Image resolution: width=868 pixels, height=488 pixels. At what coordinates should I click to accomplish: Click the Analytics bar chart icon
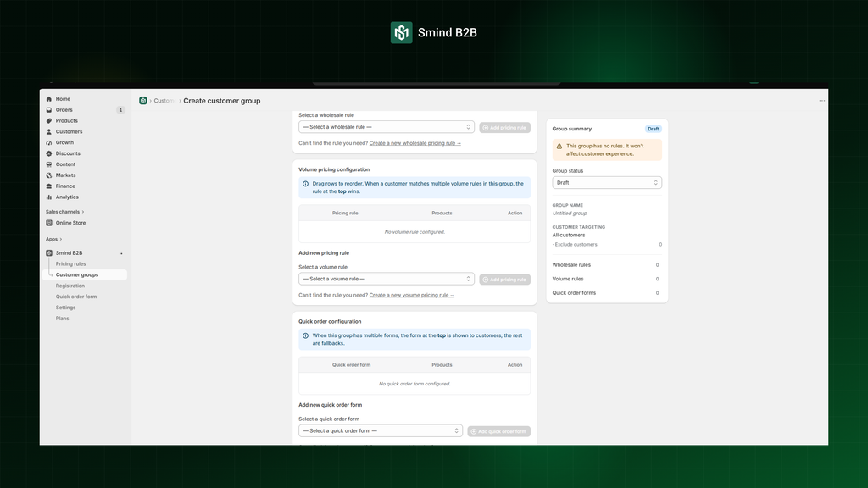click(x=48, y=197)
